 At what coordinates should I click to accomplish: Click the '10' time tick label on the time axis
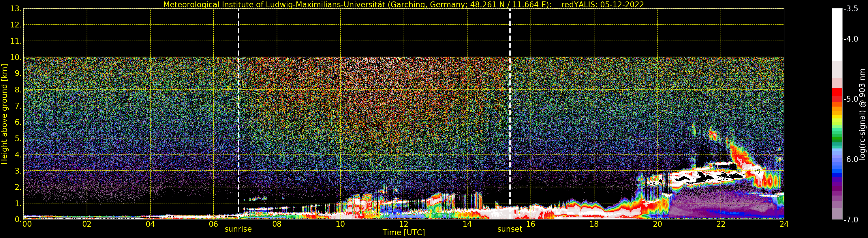[x=340, y=224]
